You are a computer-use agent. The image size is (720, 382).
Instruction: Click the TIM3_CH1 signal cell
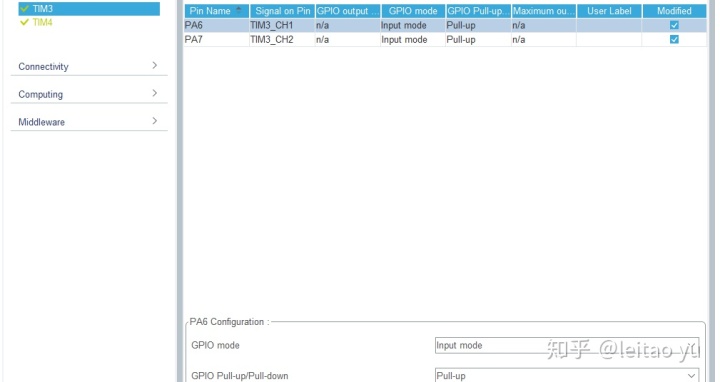[x=282, y=25]
